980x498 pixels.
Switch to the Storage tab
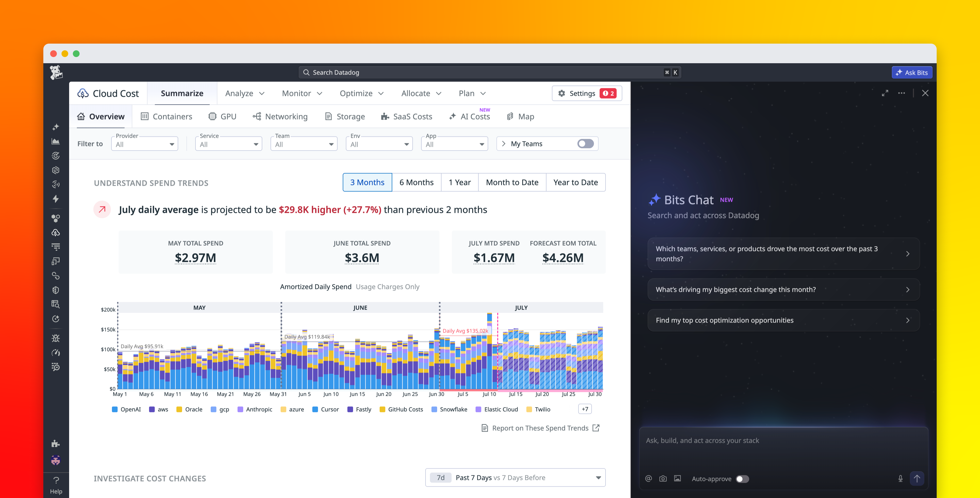345,117
